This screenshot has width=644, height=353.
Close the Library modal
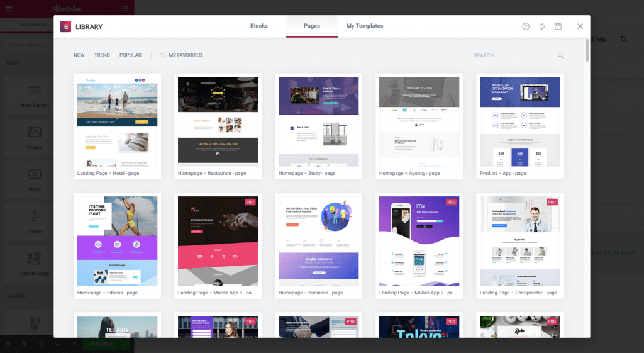pyautogui.click(x=580, y=26)
